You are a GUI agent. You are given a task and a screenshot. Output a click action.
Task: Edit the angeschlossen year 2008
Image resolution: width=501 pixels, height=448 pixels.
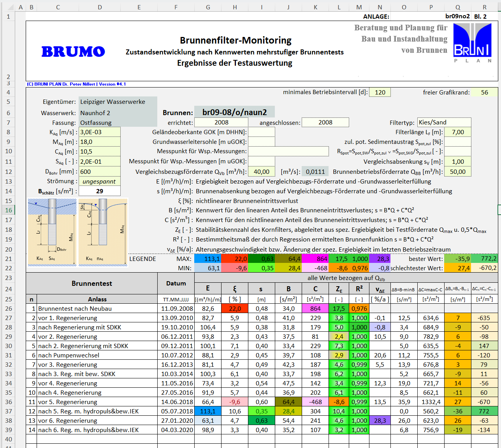pyautogui.click(x=325, y=122)
